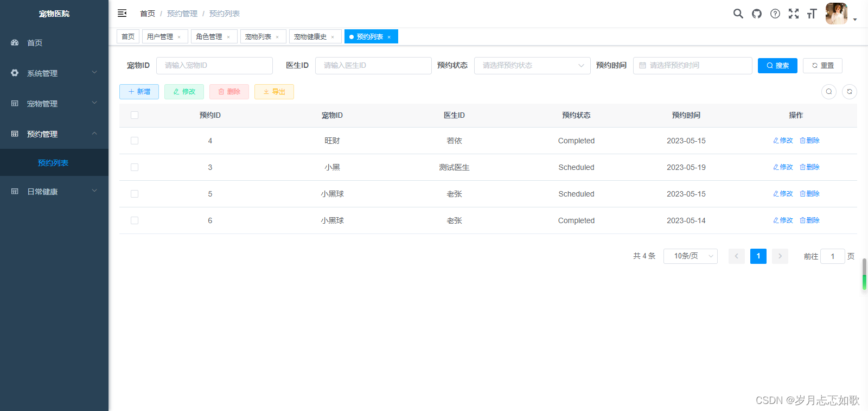Click the table icon for 宠物管理
This screenshot has height=411, width=868.
pyautogui.click(x=15, y=103)
